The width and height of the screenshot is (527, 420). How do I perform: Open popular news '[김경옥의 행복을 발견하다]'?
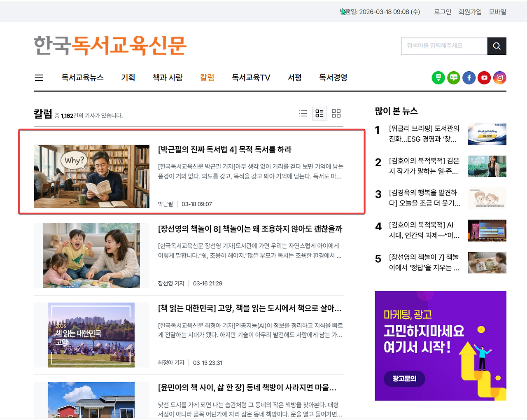pyautogui.click(x=424, y=198)
